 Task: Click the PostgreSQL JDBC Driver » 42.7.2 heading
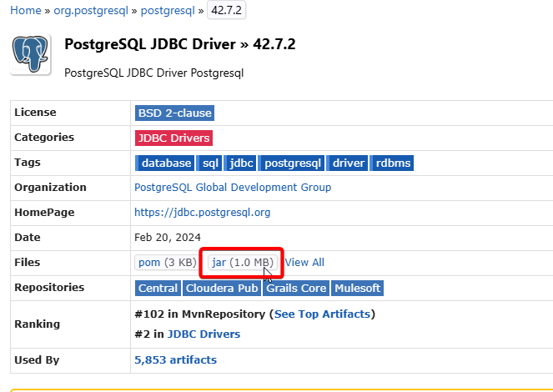[180, 44]
